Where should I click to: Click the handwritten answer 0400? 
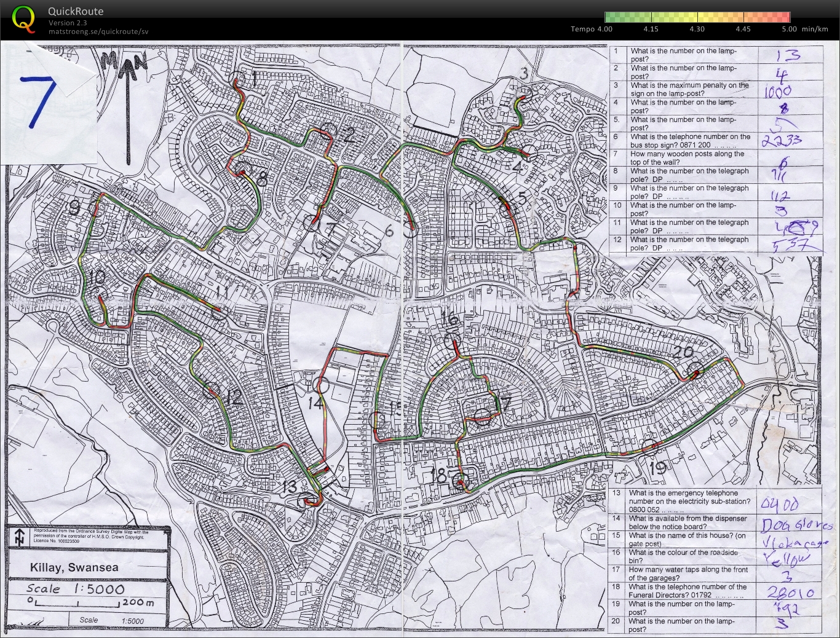[780, 505]
